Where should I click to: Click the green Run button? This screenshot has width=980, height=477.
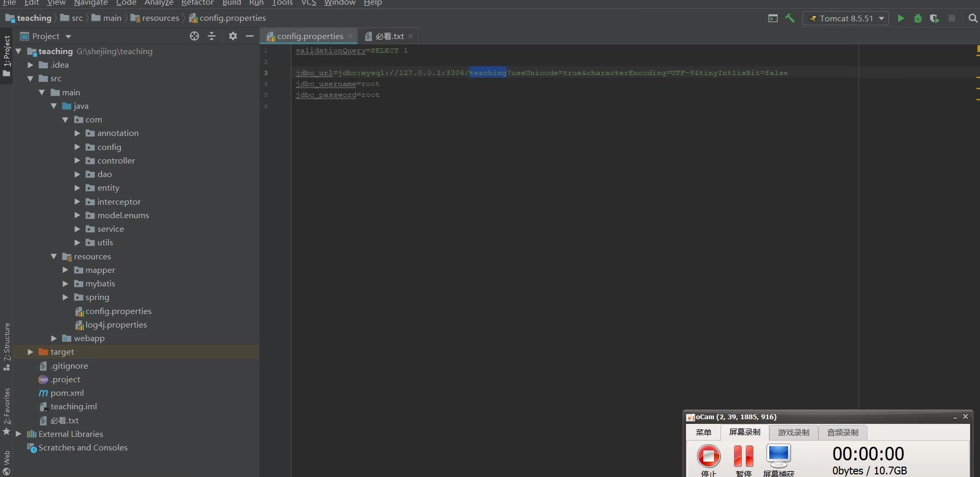tap(901, 18)
